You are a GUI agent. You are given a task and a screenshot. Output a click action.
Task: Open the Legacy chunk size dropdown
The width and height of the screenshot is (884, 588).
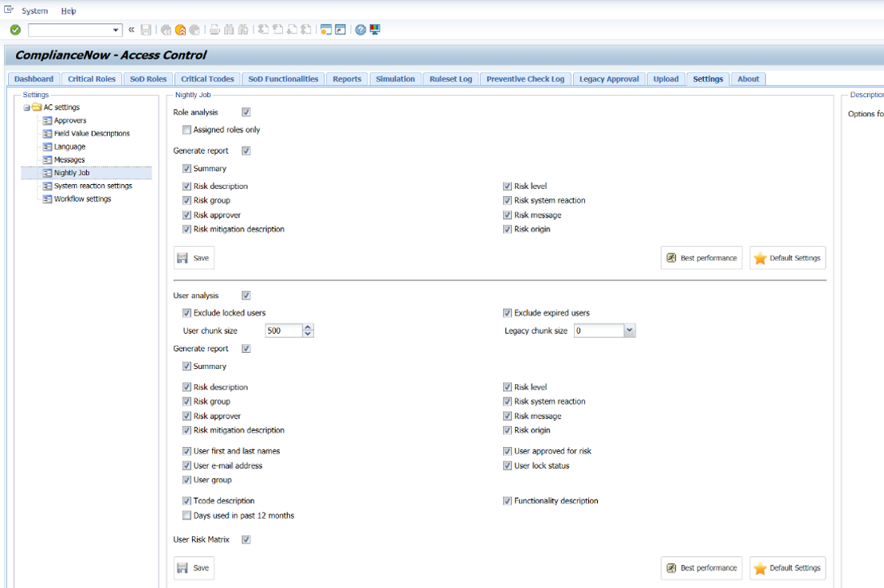(630, 331)
